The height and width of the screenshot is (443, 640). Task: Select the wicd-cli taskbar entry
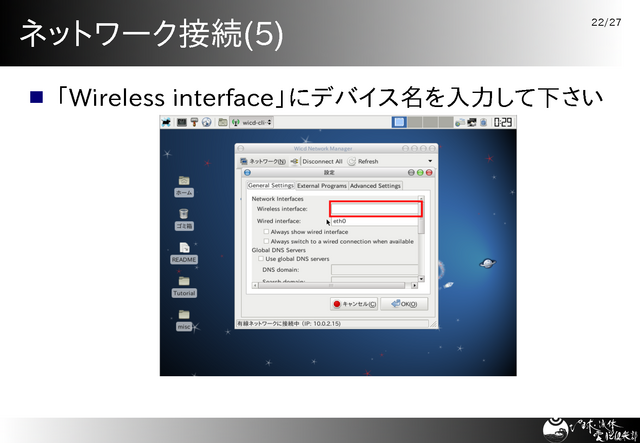(x=252, y=122)
